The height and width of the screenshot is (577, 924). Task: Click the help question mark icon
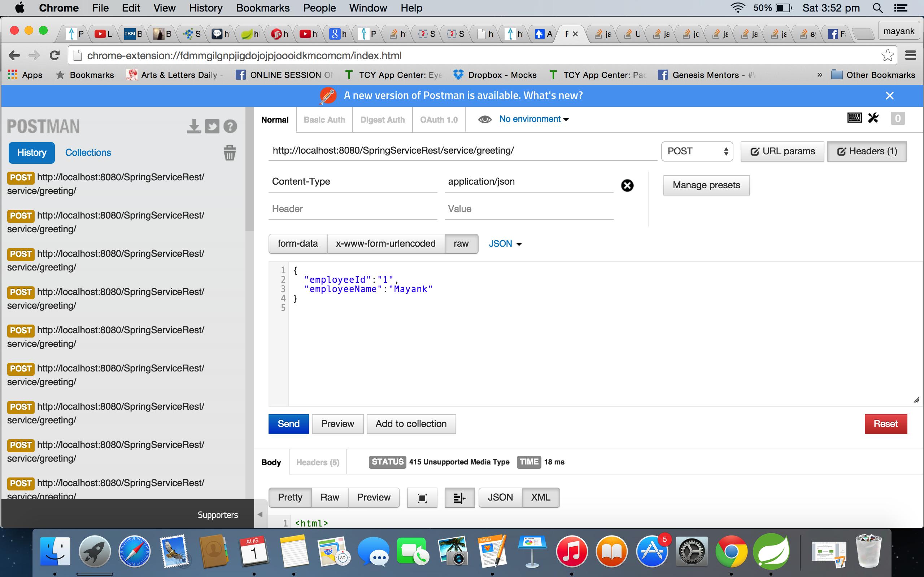[x=231, y=126]
